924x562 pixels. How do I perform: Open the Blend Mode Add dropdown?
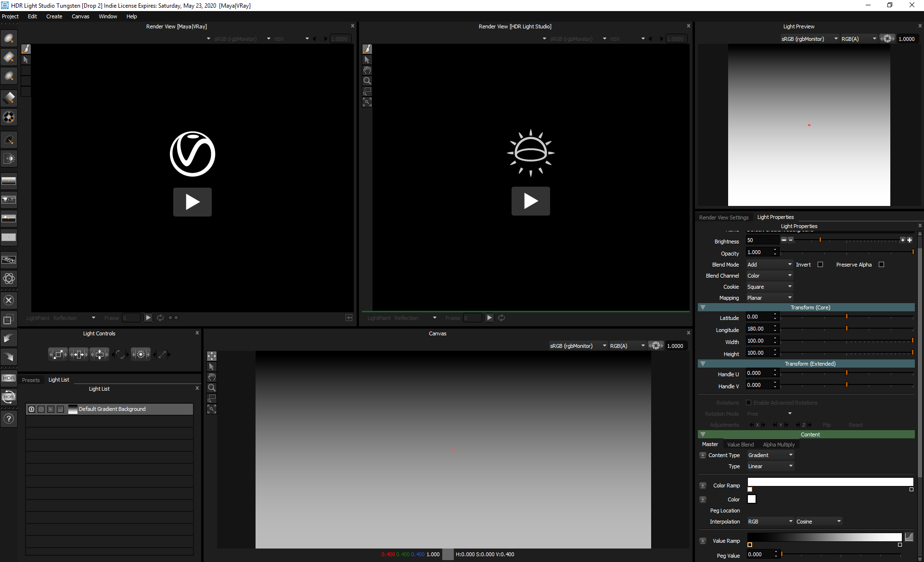769,265
